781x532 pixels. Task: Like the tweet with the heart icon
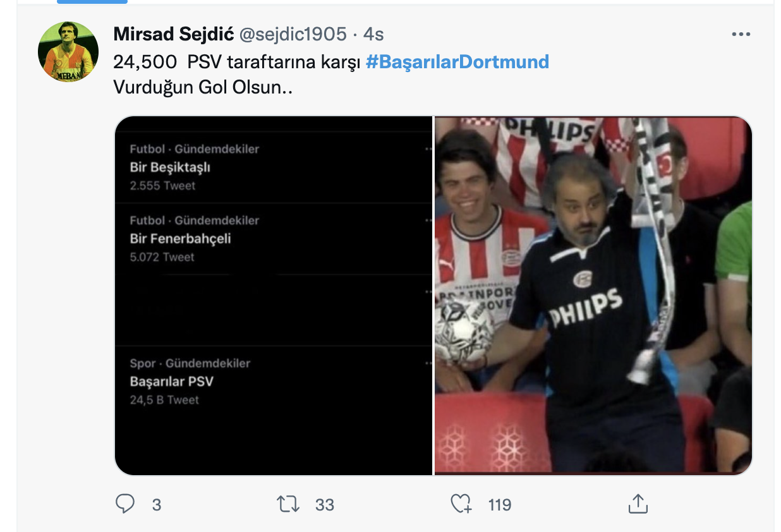click(461, 504)
